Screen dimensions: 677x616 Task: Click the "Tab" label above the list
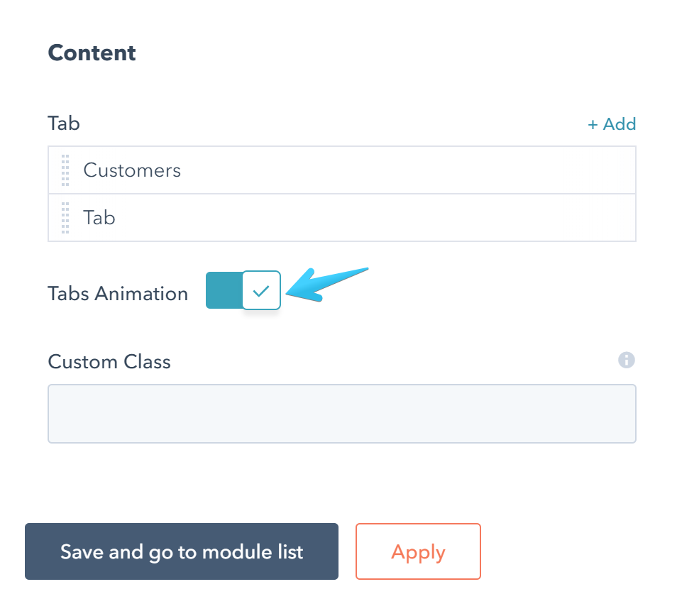(64, 123)
